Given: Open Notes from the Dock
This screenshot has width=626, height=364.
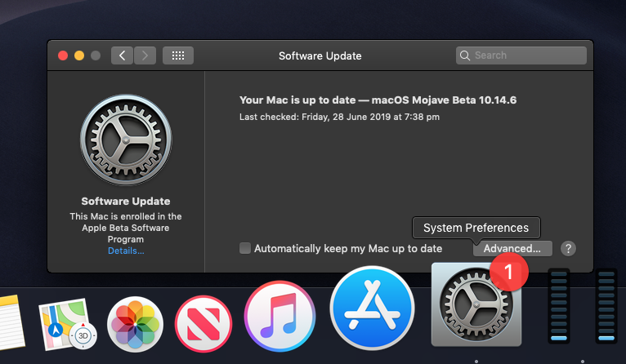Looking at the screenshot, I should (x=11, y=323).
